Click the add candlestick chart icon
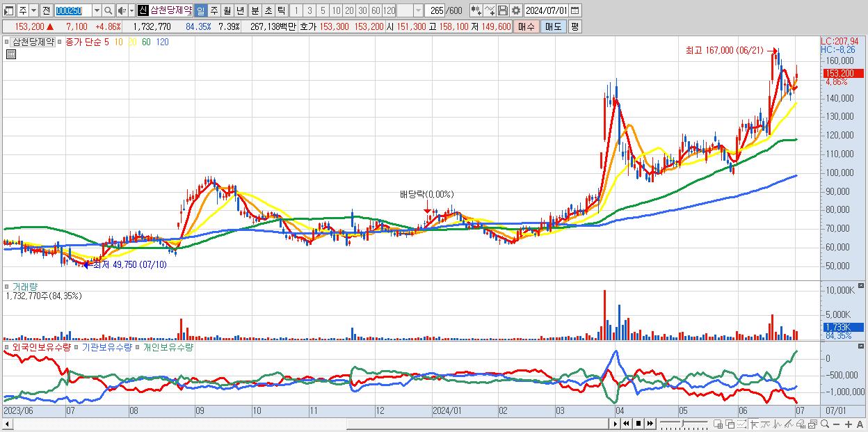 (x=476, y=10)
